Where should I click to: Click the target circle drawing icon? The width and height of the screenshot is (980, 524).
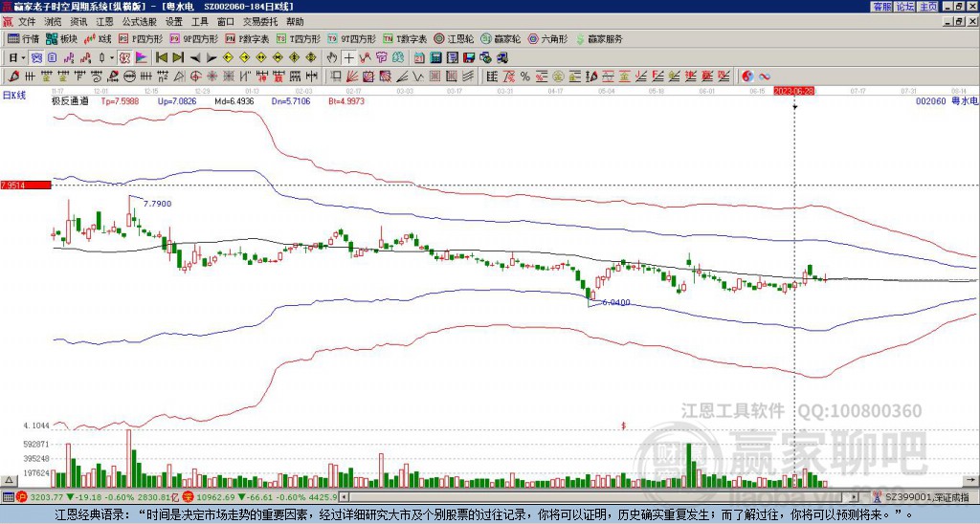click(195, 76)
